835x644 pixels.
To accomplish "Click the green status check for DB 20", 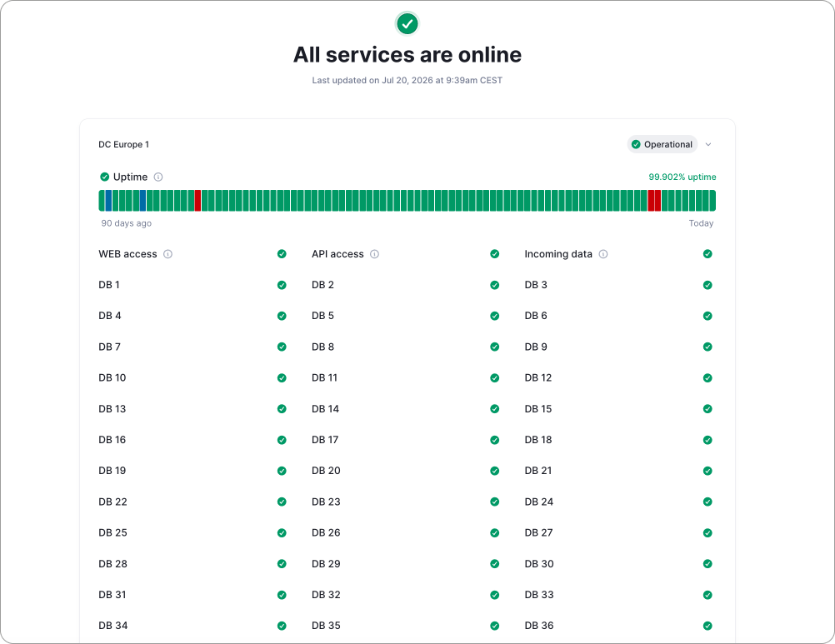I will 495,471.
